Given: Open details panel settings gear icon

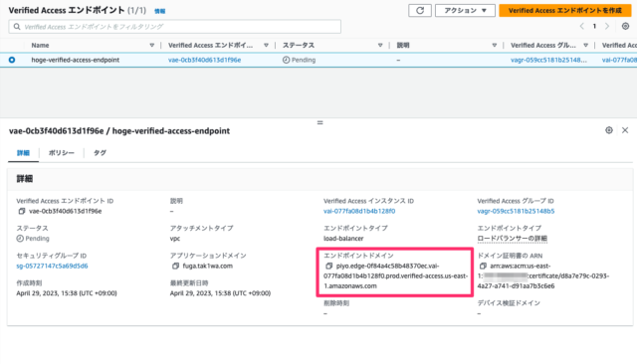Looking at the screenshot, I should point(608,130).
